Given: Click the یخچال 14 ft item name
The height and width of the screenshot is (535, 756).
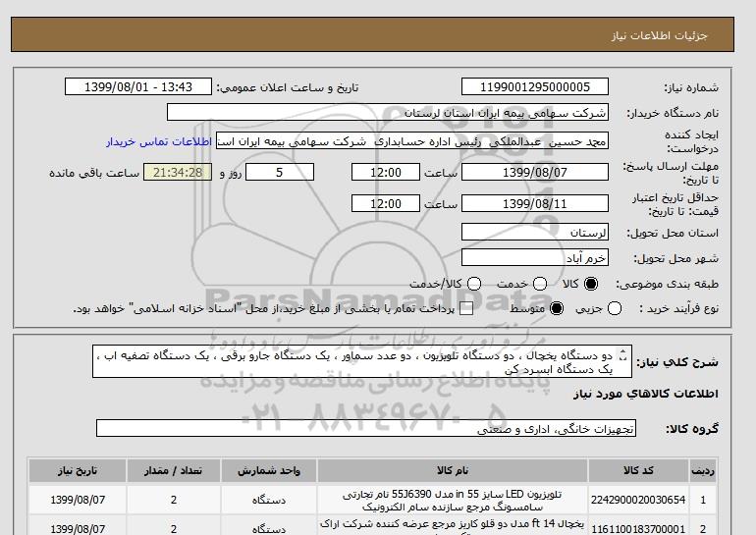Looking at the screenshot, I should click(x=453, y=526).
